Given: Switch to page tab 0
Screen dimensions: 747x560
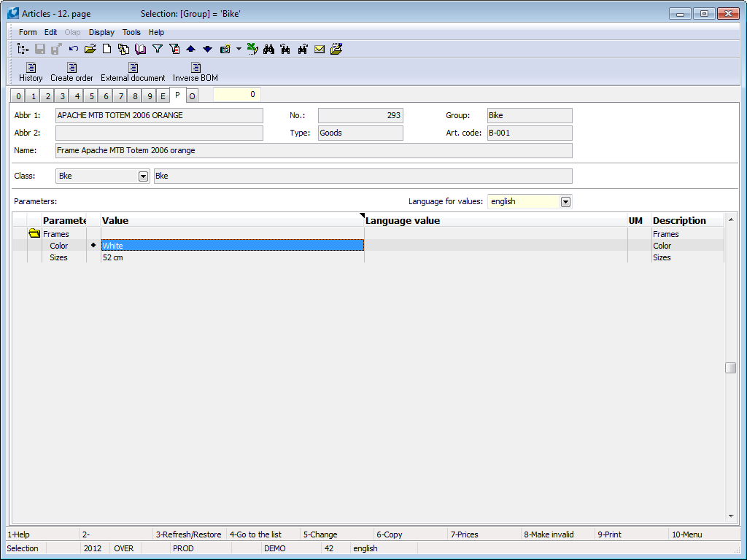Looking at the screenshot, I should pos(18,96).
